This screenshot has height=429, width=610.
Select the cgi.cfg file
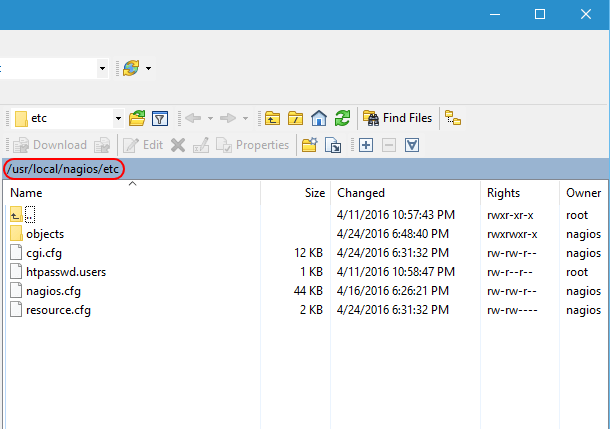click(x=44, y=253)
